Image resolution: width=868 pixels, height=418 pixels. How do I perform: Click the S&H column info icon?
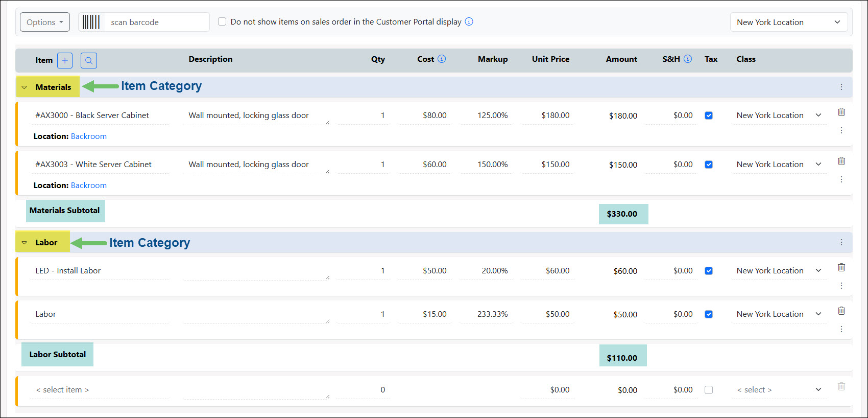688,59
